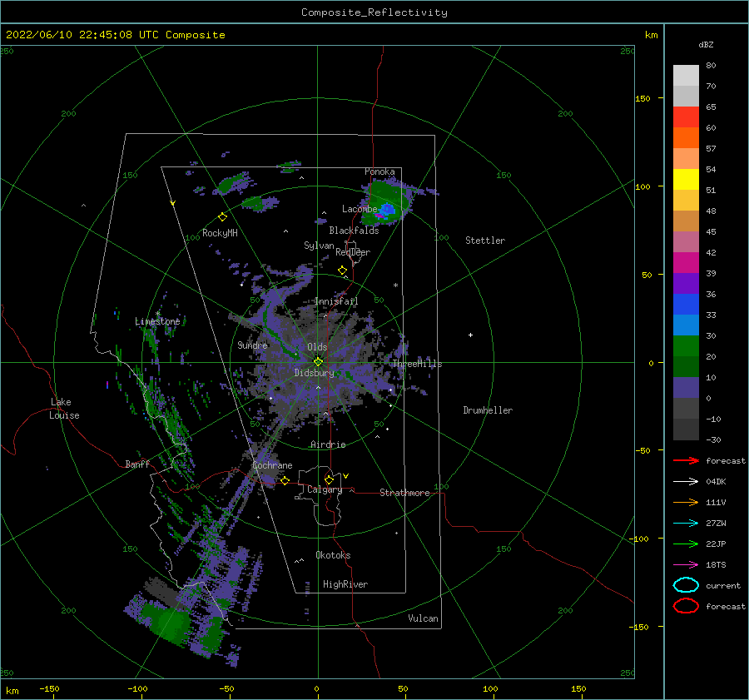The image size is (749, 700).
Task: Select the Drumheller label
Action: click(x=488, y=410)
